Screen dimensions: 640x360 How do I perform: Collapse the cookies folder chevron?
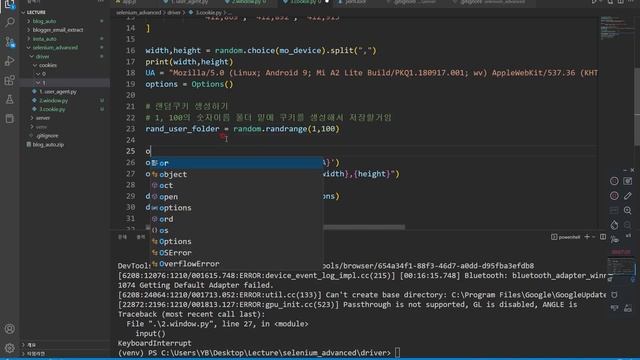[35, 65]
